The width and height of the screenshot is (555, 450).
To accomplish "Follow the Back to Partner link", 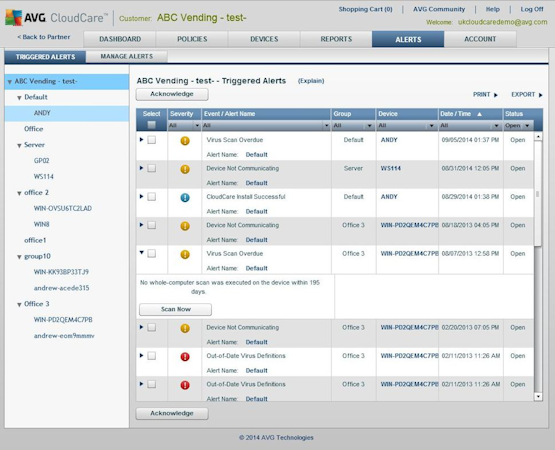I will (44, 37).
